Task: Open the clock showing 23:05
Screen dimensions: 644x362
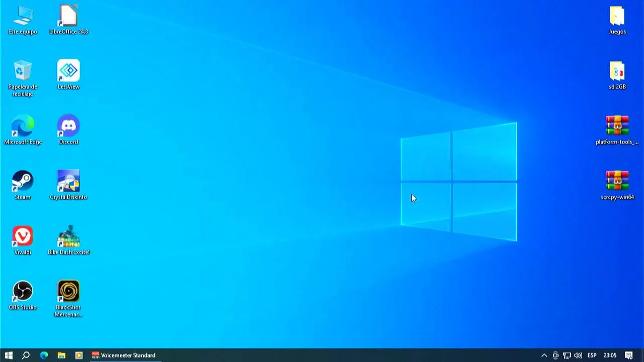Action: coord(610,355)
